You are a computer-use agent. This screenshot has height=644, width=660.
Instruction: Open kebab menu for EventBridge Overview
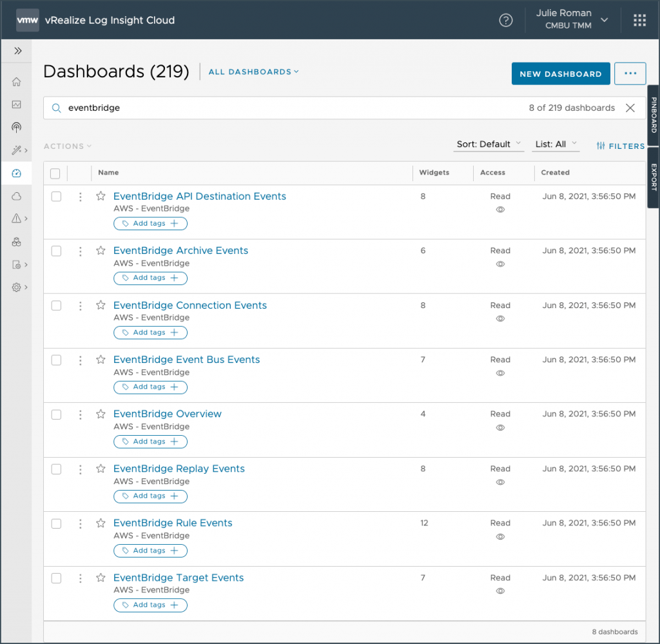click(x=81, y=415)
